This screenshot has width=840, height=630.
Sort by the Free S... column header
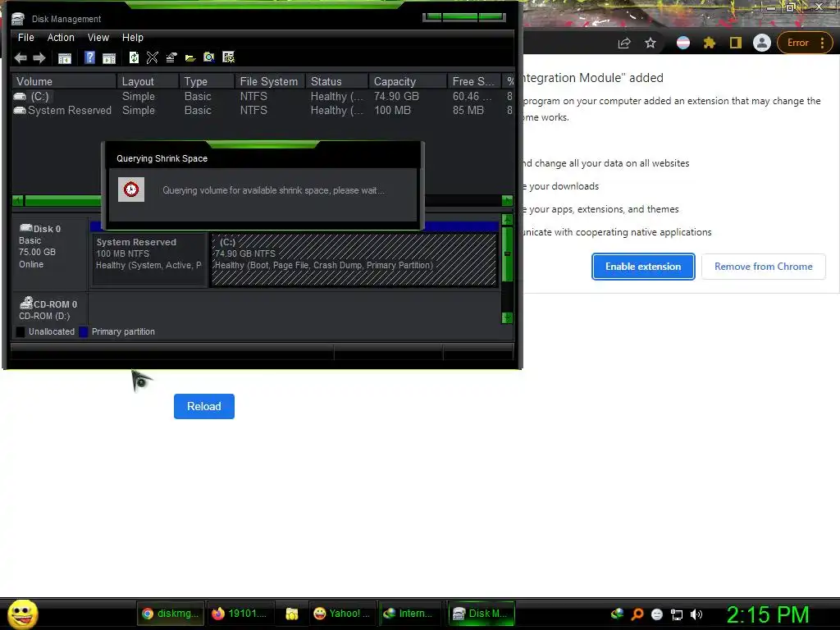pyautogui.click(x=474, y=81)
